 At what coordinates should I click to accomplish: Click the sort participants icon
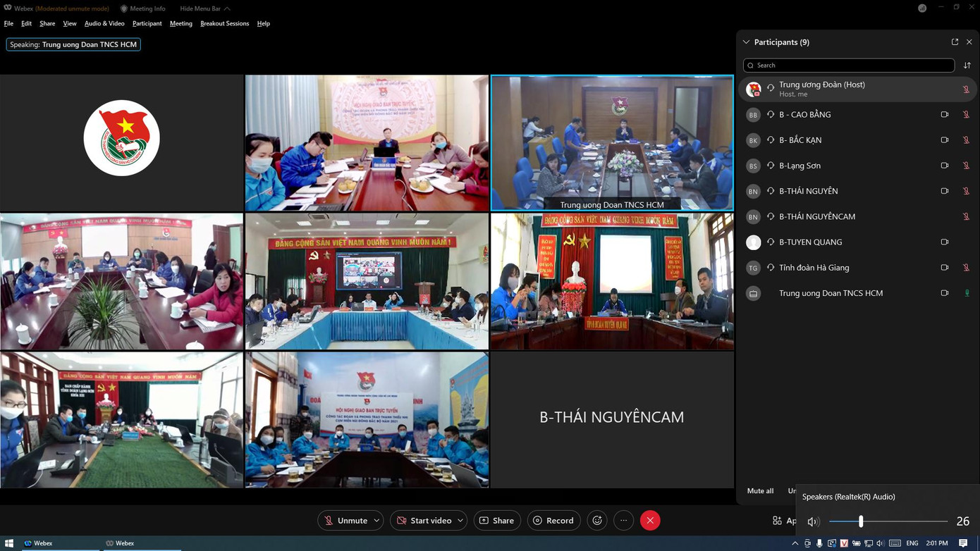(x=967, y=65)
